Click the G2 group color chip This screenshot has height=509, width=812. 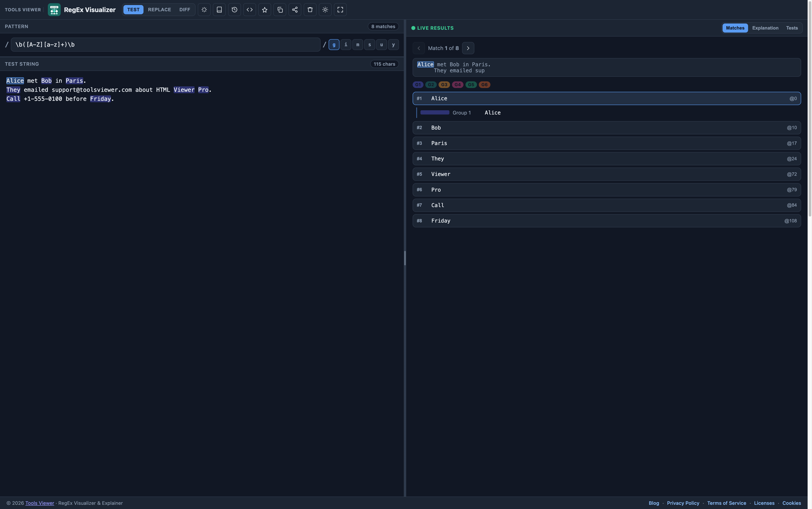(431, 85)
